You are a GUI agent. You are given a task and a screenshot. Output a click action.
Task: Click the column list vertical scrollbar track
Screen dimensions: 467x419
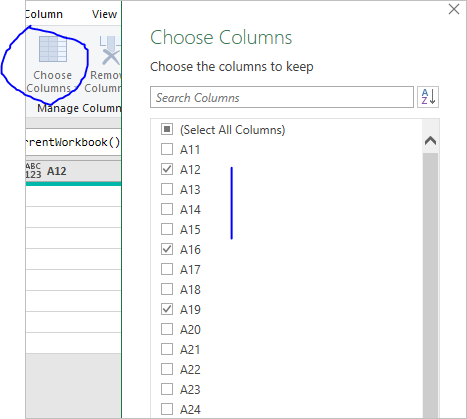pos(430,285)
